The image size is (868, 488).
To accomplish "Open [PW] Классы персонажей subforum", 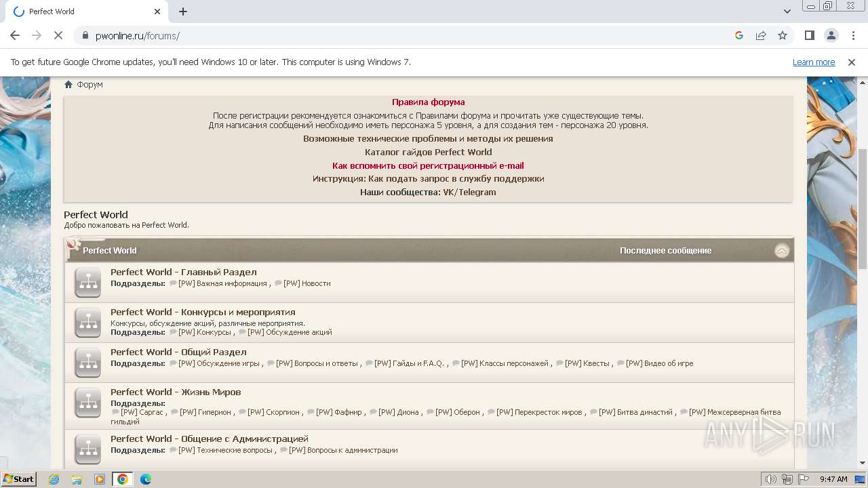I will tap(505, 364).
